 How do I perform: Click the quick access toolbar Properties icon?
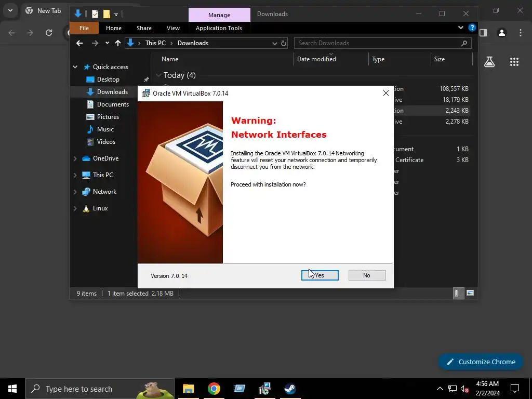point(95,14)
